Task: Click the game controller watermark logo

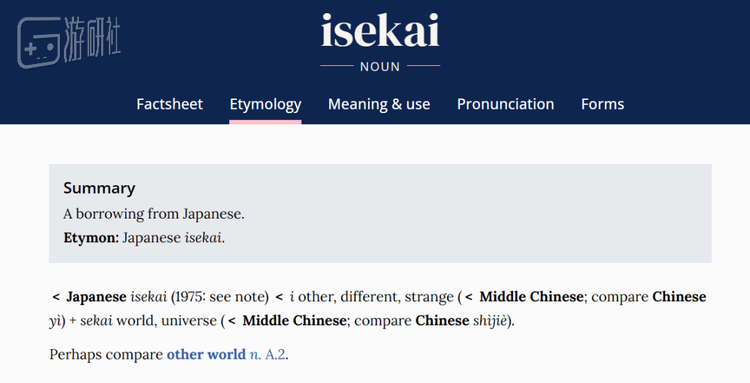Action: pyautogui.click(x=39, y=42)
